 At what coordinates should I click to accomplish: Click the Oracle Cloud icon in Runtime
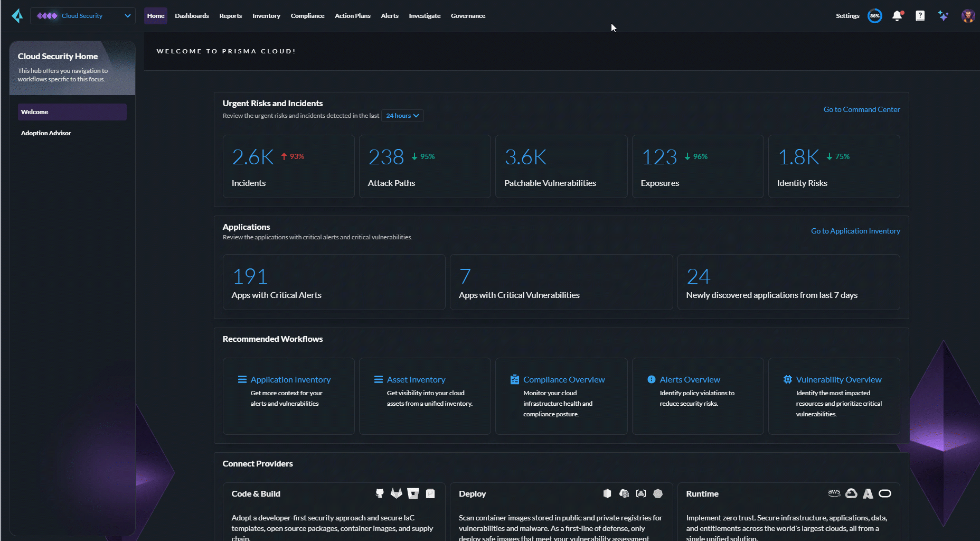[885, 493]
